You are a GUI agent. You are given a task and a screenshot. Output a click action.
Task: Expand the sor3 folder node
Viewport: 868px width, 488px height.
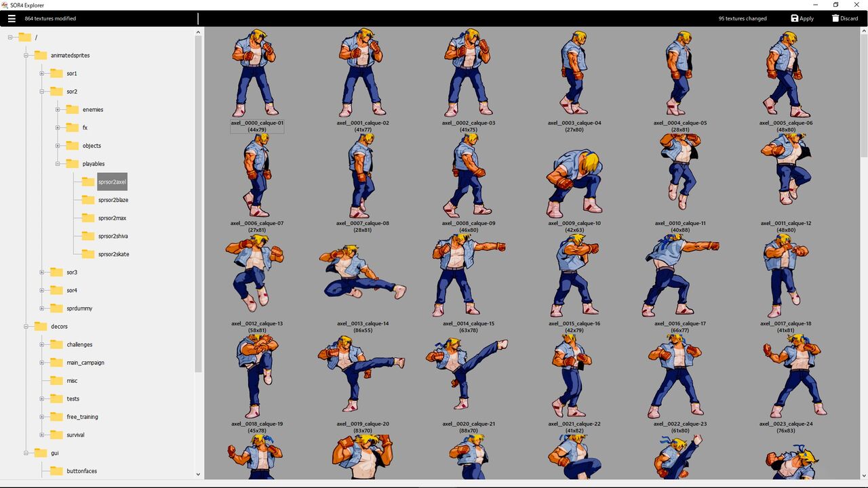click(x=42, y=272)
